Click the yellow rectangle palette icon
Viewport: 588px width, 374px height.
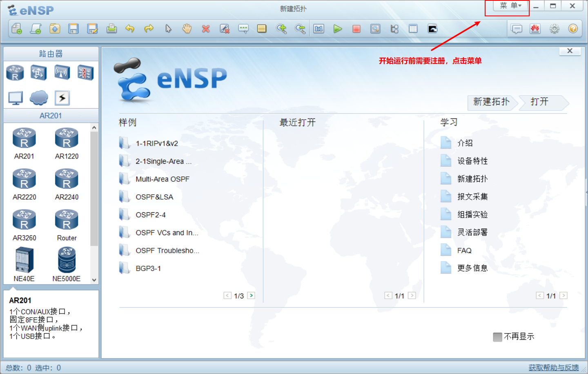pos(262,29)
